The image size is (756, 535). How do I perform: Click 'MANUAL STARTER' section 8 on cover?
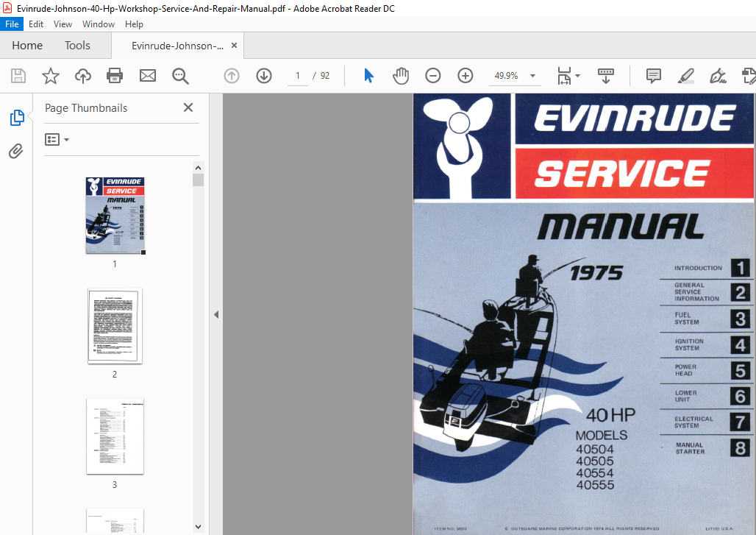[690, 448]
